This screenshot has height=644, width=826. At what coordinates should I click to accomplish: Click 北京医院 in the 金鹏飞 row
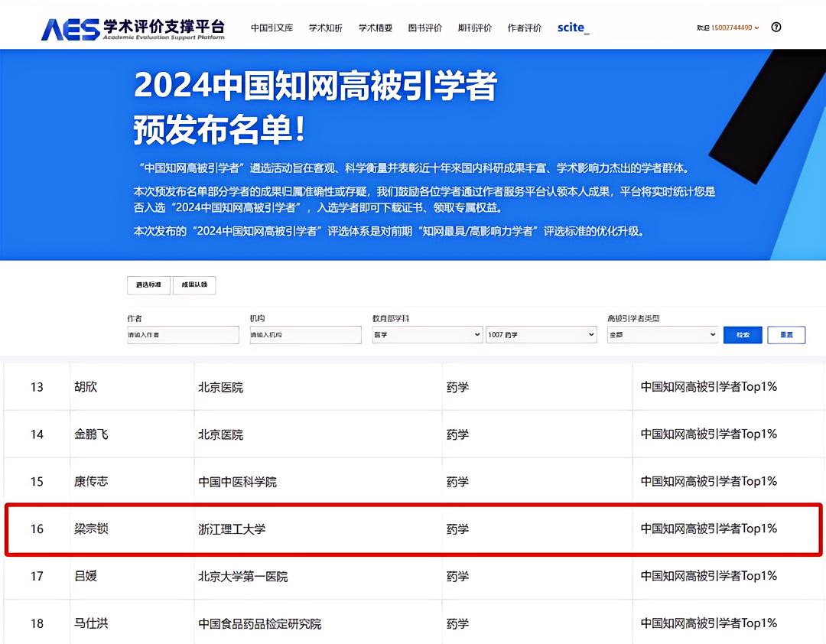221,434
